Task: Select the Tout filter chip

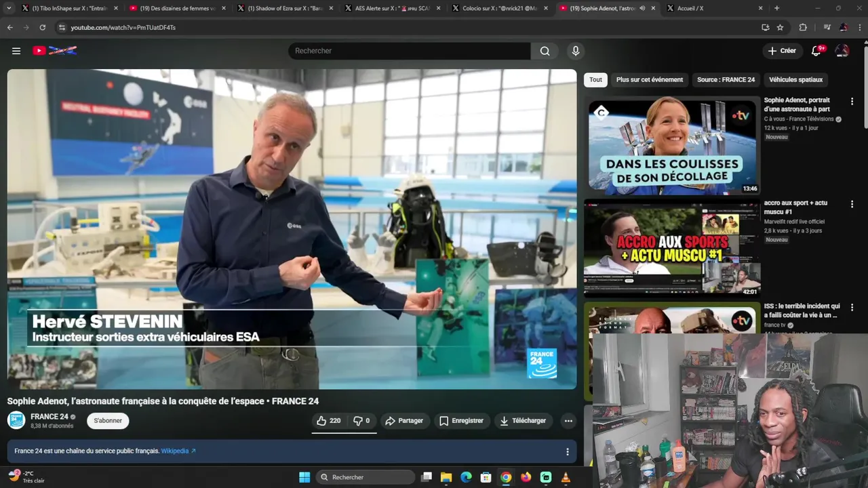Action: click(595, 80)
